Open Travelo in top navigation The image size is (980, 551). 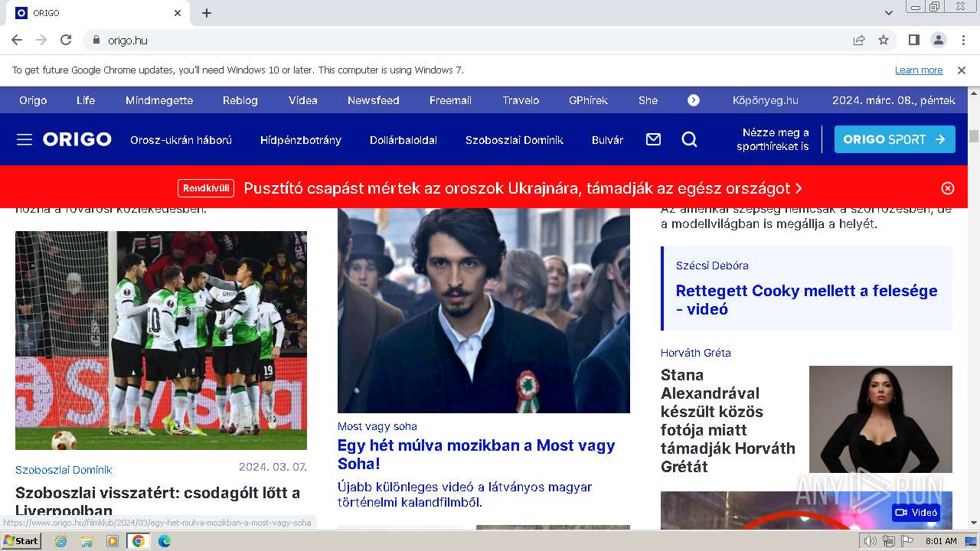click(521, 100)
